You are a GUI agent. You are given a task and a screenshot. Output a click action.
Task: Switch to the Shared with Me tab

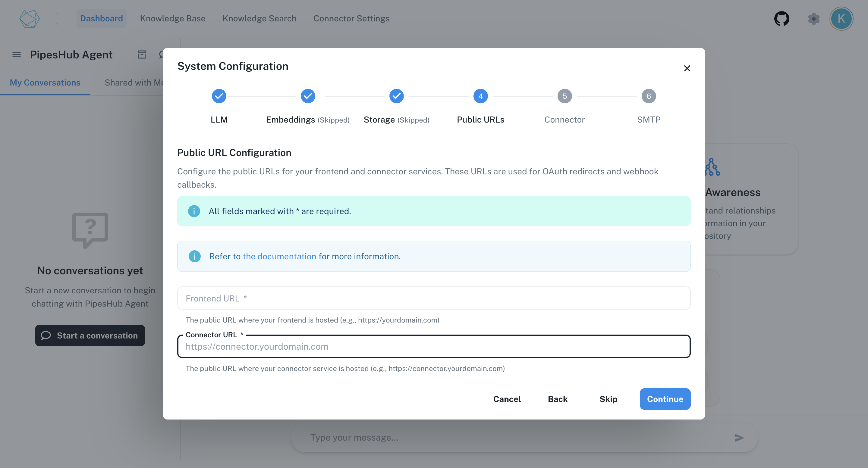coord(134,83)
